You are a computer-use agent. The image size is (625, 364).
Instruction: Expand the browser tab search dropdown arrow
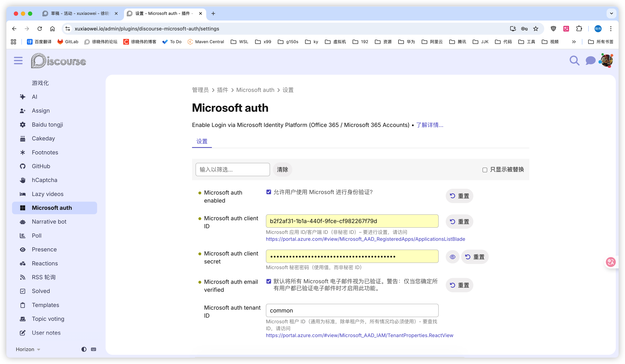pos(611,13)
